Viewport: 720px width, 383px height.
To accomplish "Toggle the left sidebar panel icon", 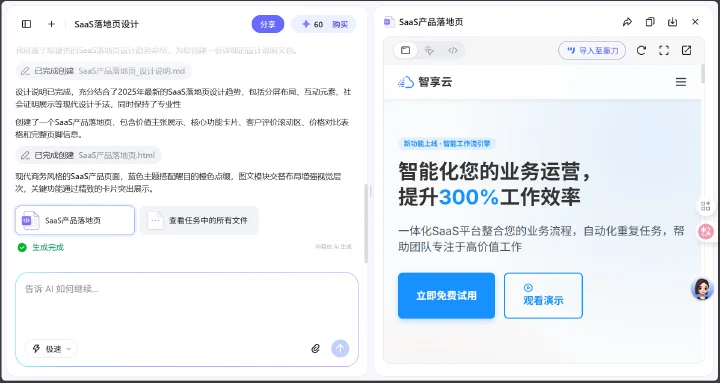I will [x=27, y=24].
